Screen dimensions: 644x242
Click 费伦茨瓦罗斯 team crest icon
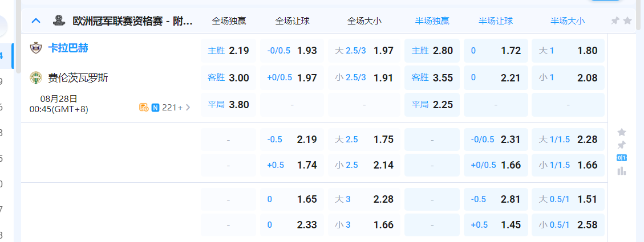(x=37, y=77)
